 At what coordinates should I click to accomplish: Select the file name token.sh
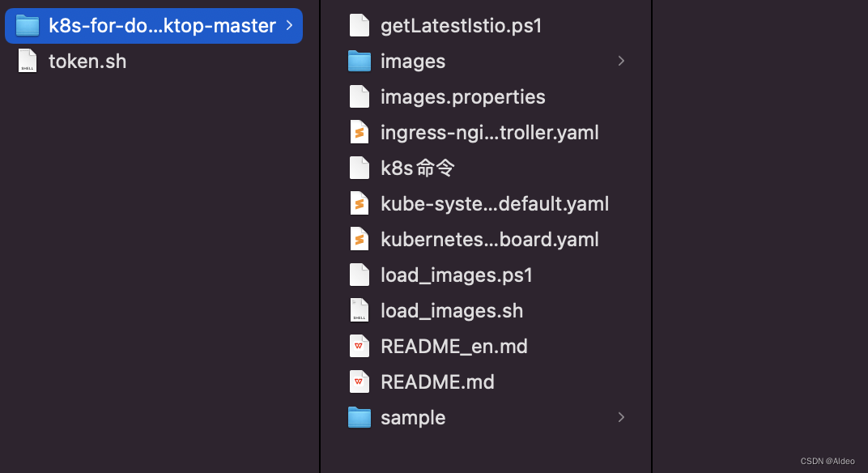pyautogui.click(x=87, y=62)
